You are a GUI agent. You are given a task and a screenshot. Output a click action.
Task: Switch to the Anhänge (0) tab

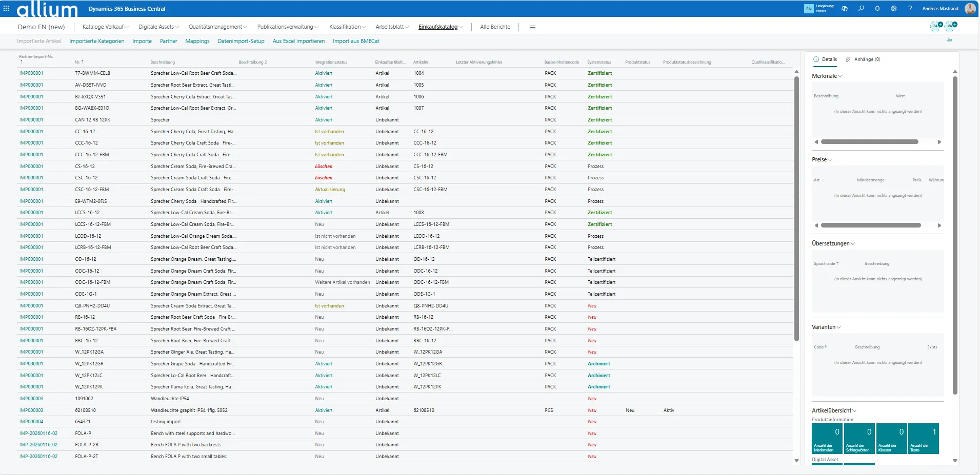(863, 59)
